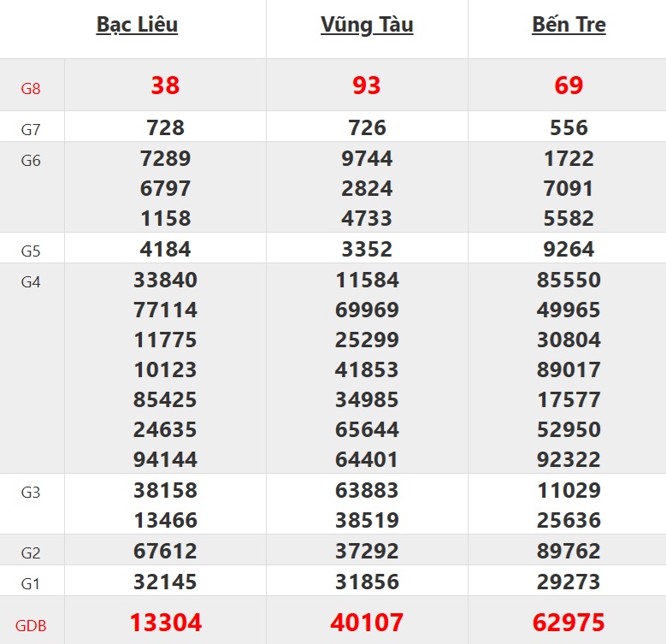Click Vũng Tàu G2 number 37292
Viewport: 666px width, 644px height.
367,551
